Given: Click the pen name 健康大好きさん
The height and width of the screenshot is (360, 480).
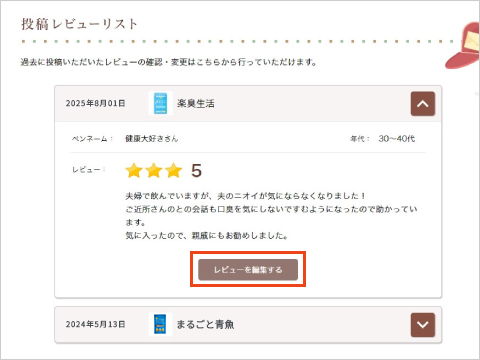Looking at the screenshot, I should 152,139.
